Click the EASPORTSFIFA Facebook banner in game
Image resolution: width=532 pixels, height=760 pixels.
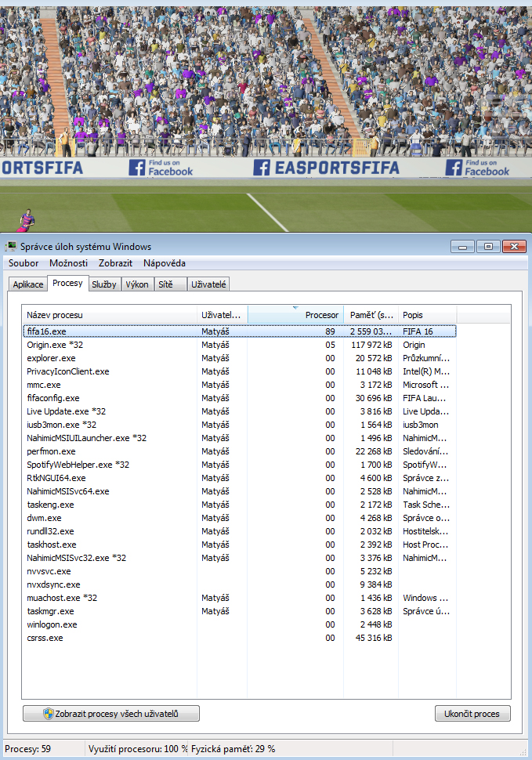click(326, 168)
